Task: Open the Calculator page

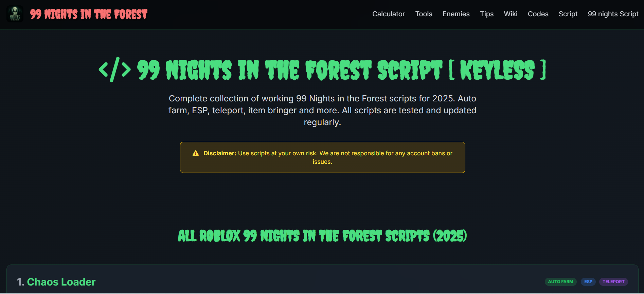Action: point(388,14)
